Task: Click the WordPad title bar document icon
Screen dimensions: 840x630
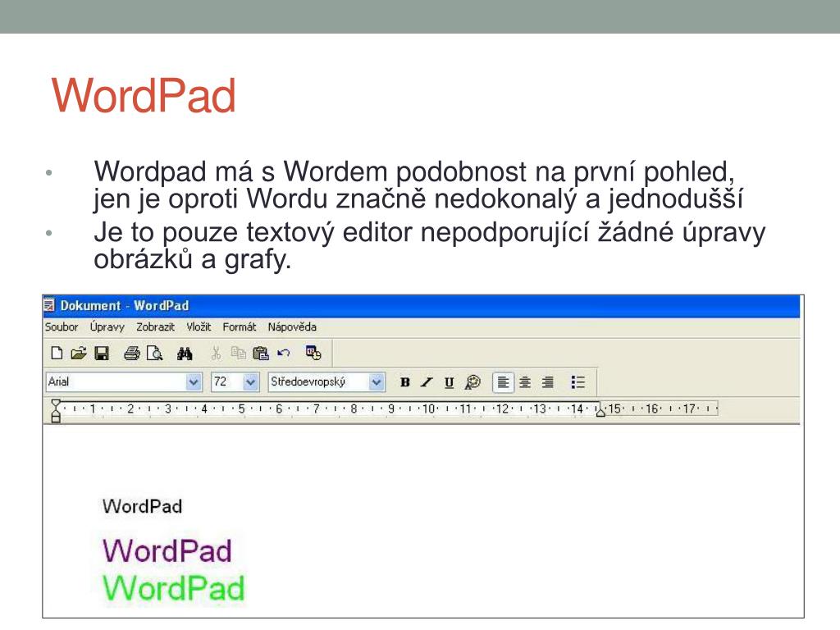Action: point(49,305)
